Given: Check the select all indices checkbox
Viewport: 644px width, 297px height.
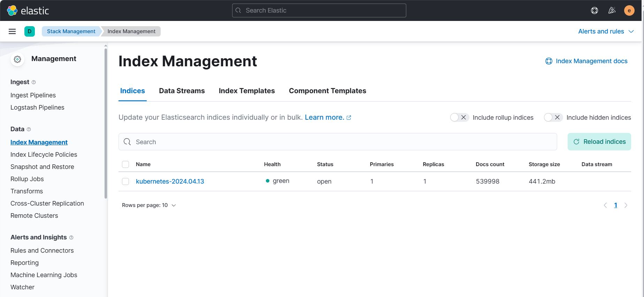Looking at the screenshot, I should click(125, 164).
